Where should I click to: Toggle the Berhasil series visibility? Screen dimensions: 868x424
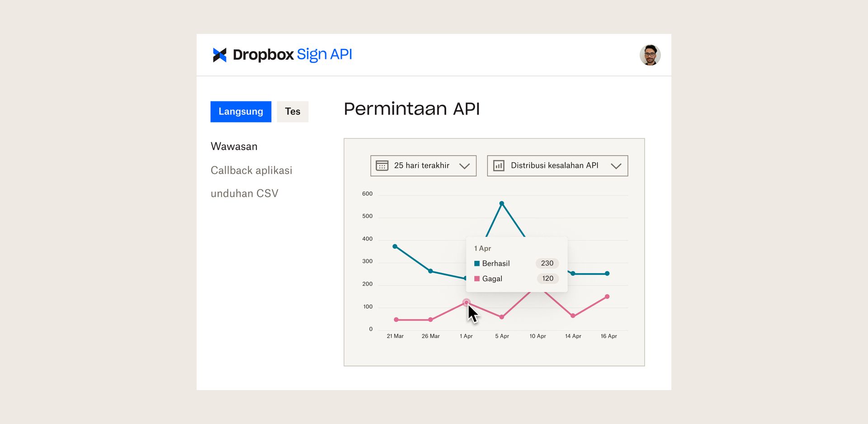(496, 263)
